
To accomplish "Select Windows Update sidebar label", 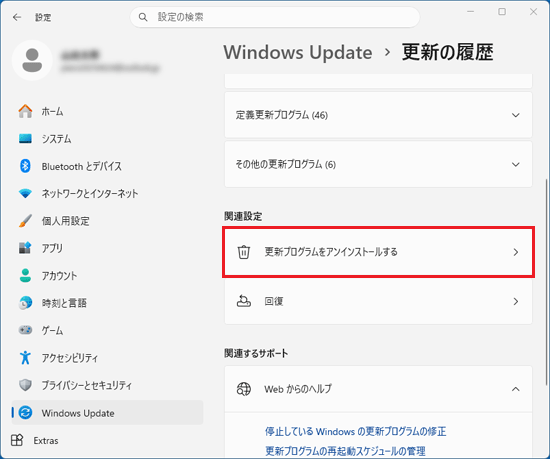I will tap(78, 413).
